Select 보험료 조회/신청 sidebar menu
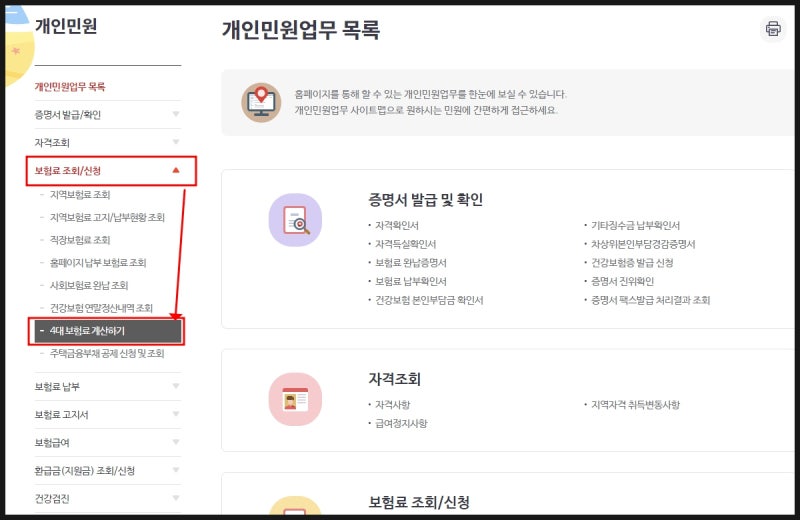This screenshot has width=800, height=520. coord(68,170)
